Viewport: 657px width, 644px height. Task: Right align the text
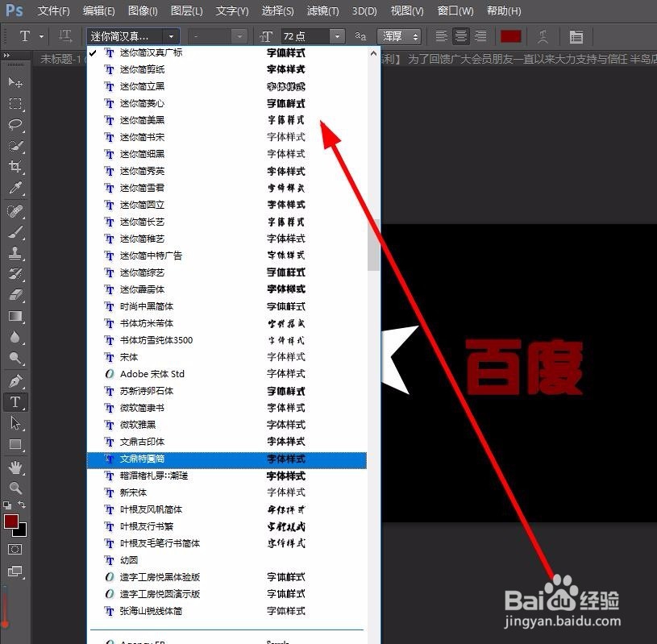tap(480, 36)
